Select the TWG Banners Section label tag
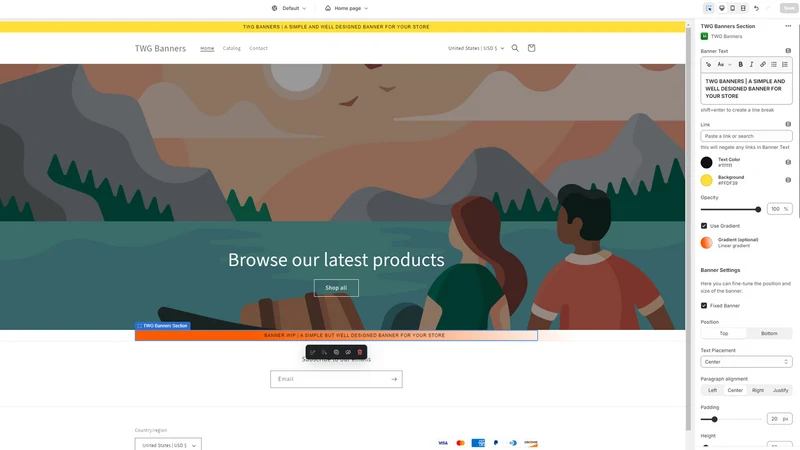This screenshot has width=800, height=450. point(163,326)
